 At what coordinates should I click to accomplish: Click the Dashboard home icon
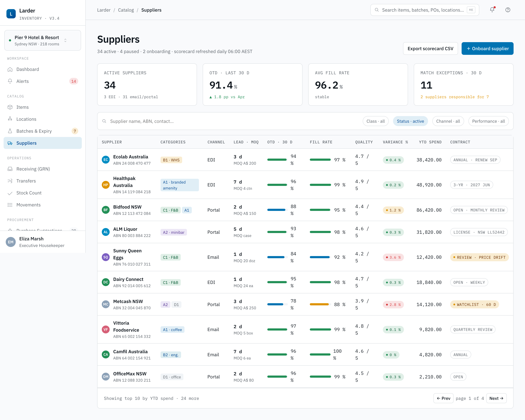(x=10, y=69)
